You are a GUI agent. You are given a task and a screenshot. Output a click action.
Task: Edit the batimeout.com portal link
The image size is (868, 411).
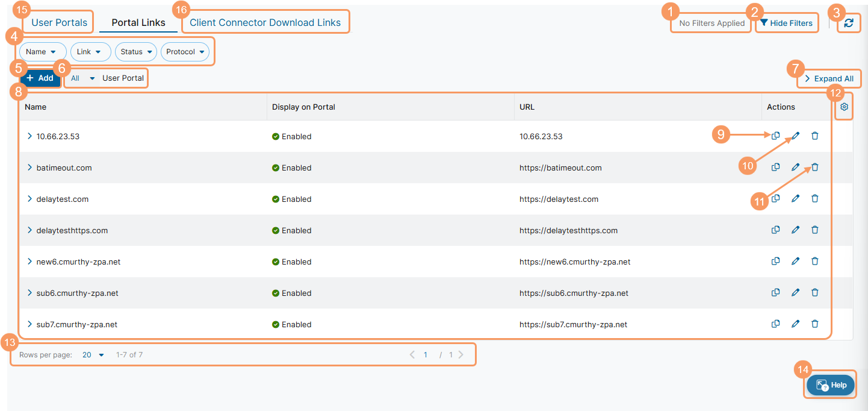[x=795, y=168]
